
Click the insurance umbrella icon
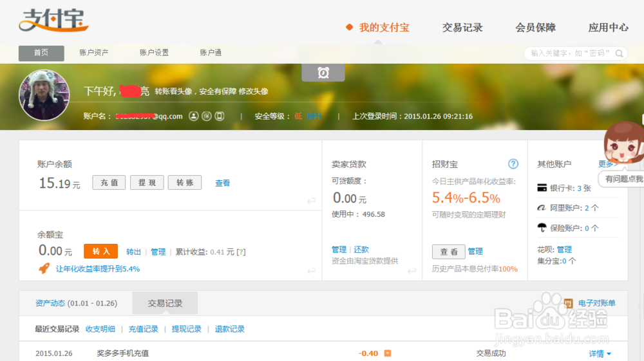tap(542, 228)
